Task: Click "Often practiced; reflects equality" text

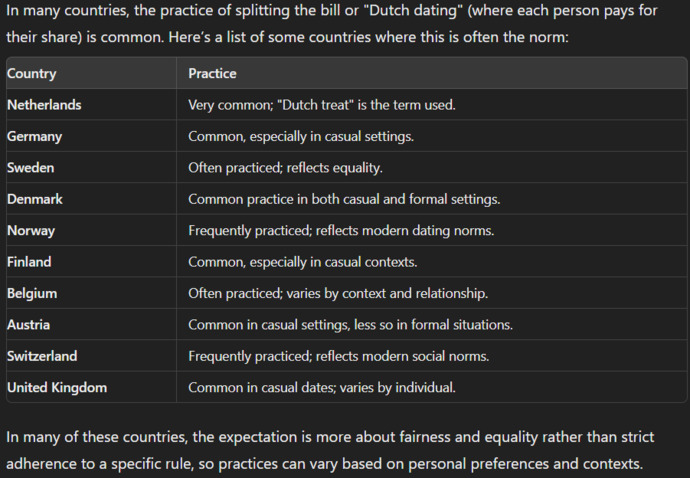Action: [285, 168]
